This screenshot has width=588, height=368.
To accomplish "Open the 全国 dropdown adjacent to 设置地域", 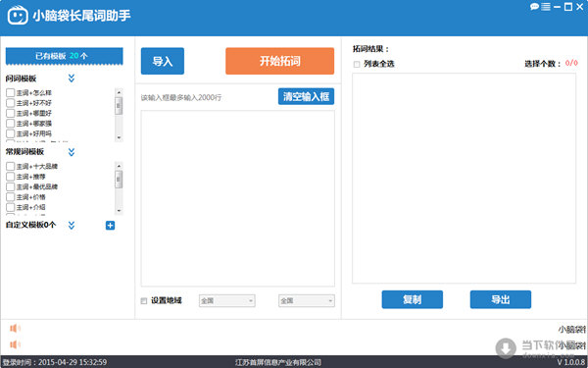I will point(227,301).
